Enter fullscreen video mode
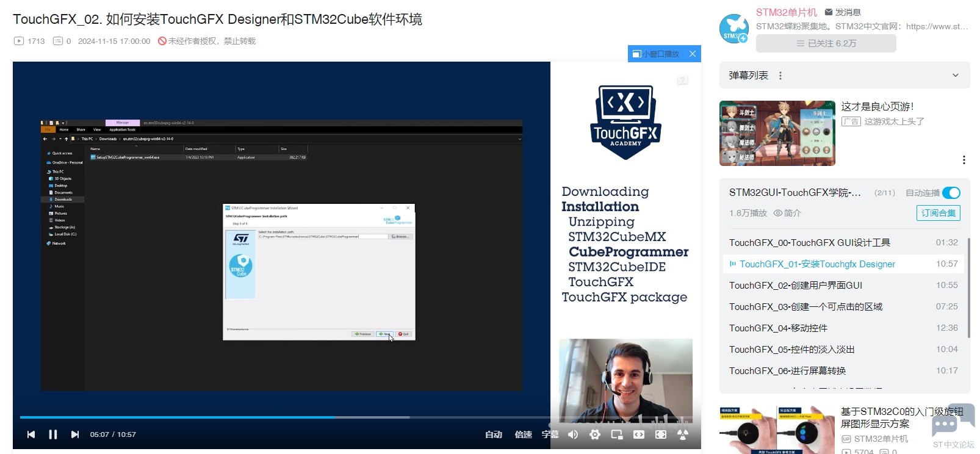This screenshot has height=454, width=980. click(x=661, y=434)
